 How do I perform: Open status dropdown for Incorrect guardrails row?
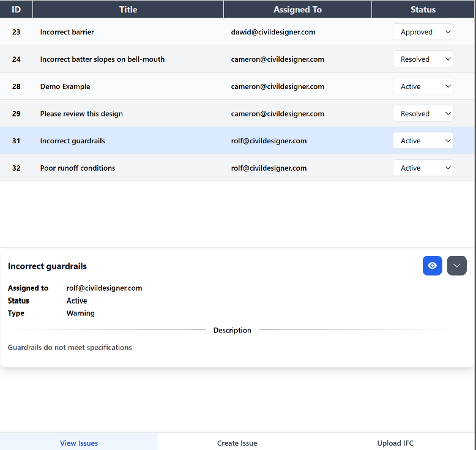(x=423, y=141)
